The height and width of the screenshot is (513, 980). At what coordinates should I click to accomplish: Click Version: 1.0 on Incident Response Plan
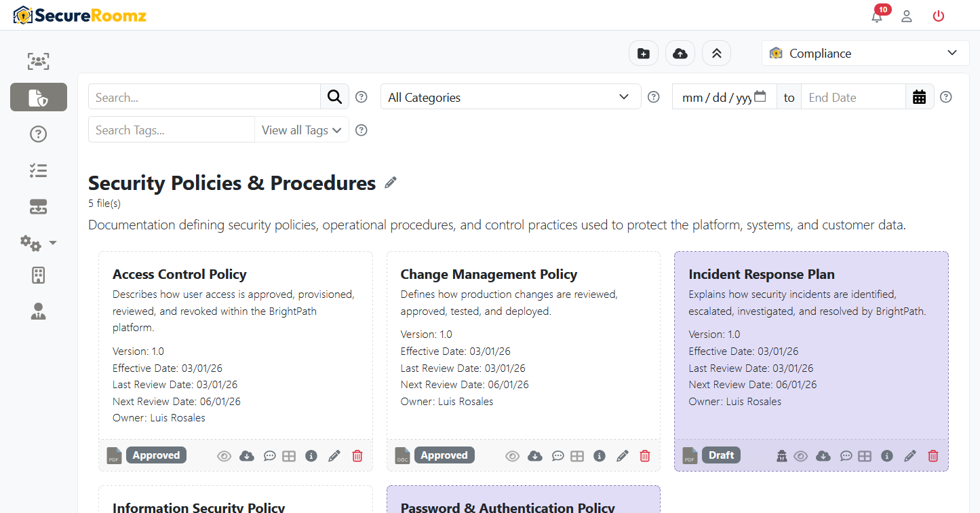714,335
